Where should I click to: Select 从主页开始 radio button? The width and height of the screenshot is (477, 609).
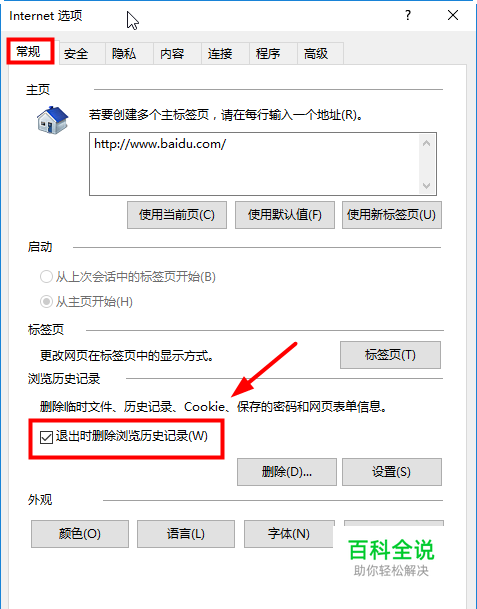coord(46,302)
